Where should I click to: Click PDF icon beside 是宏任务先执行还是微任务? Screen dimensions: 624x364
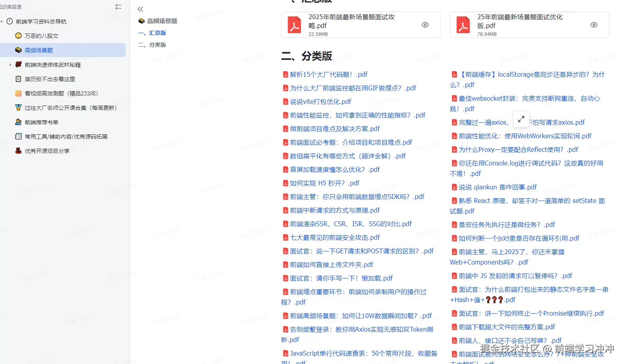[x=454, y=225]
